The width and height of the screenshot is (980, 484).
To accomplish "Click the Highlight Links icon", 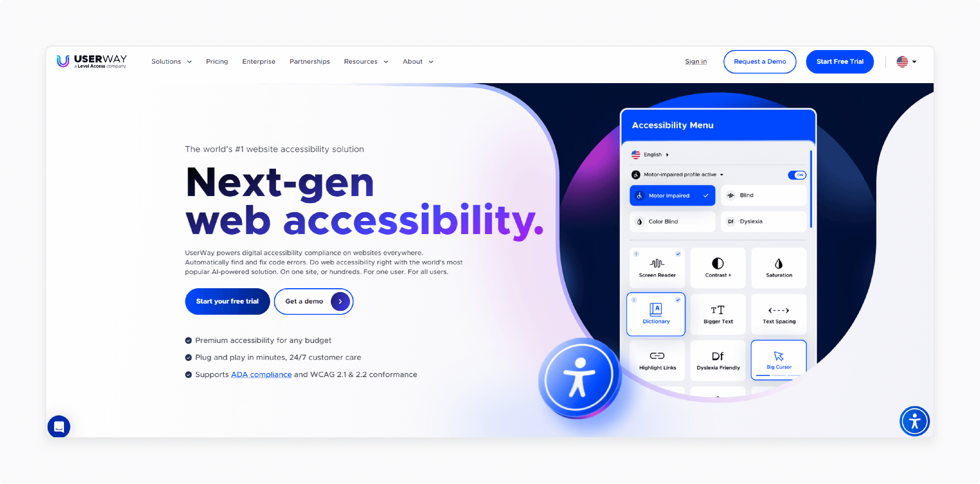I will [656, 359].
